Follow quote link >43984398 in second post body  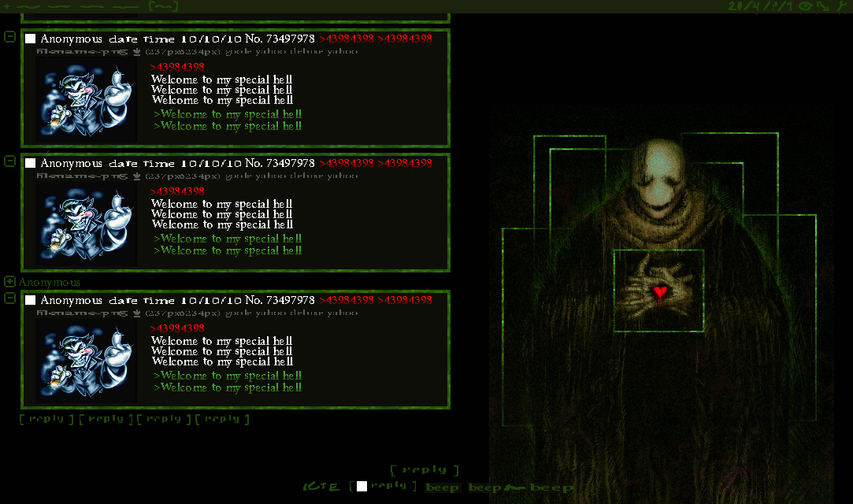(177, 191)
